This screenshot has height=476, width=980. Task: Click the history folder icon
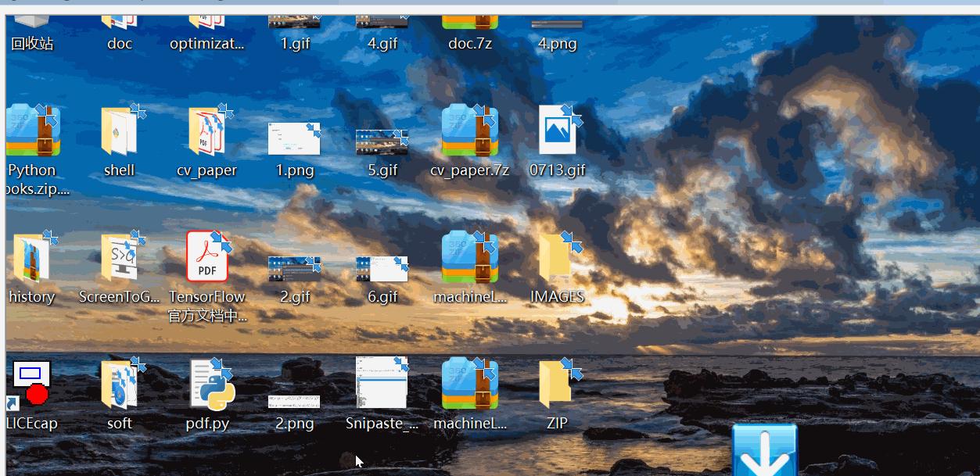[x=32, y=257]
